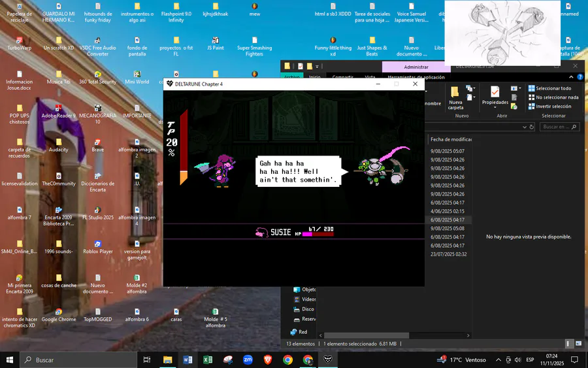This screenshot has height=368, width=588.
Task: Click the Brave icon on the taskbar
Action: (268, 360)
